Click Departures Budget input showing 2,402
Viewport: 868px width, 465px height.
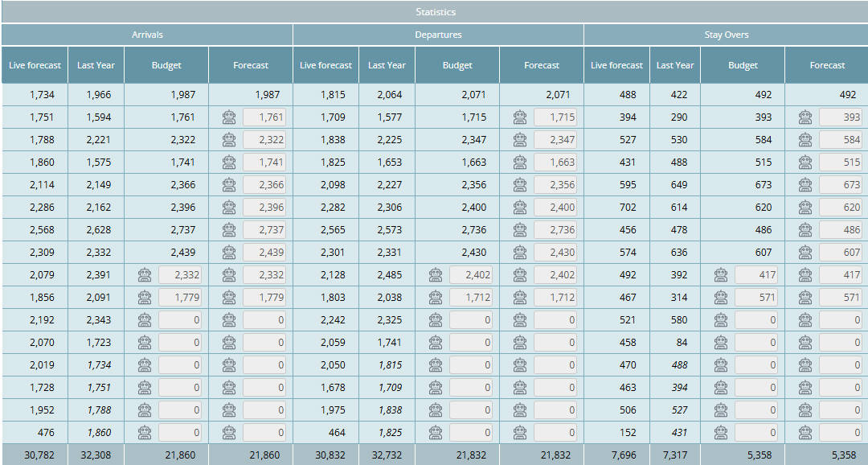[470, 275]
